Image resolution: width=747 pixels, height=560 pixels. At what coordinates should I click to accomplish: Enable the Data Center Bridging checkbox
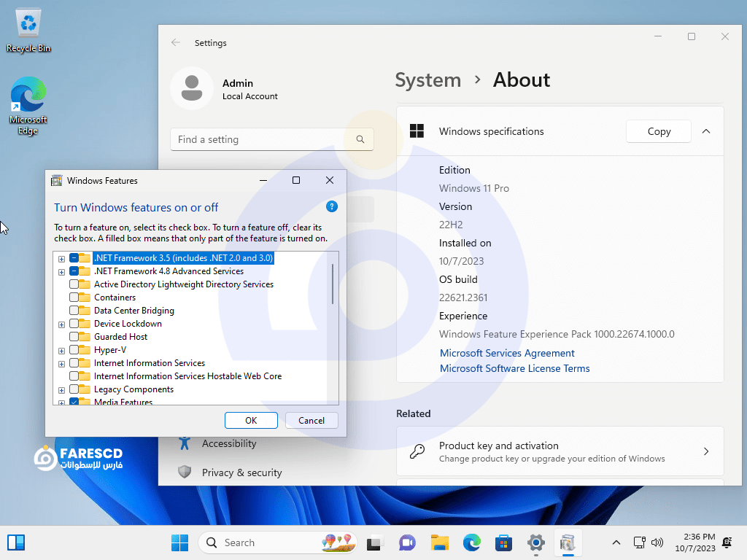(x=74, y=311)
